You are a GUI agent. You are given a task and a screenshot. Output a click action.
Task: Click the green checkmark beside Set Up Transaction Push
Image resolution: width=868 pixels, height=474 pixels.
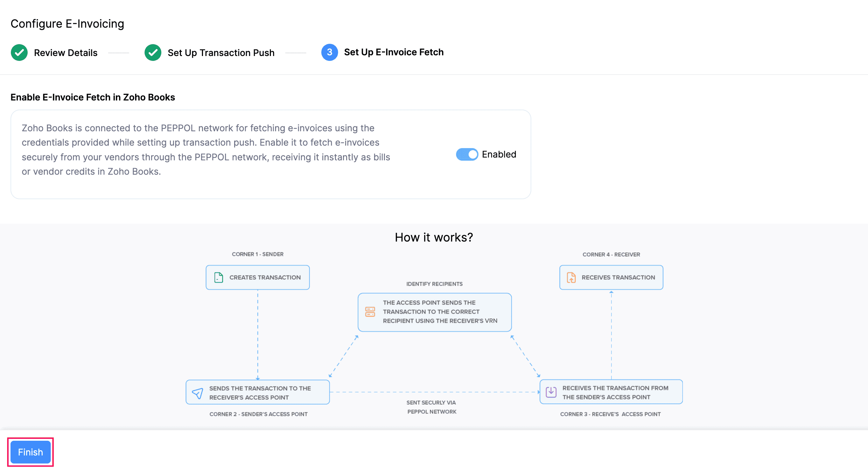(153, 53)
